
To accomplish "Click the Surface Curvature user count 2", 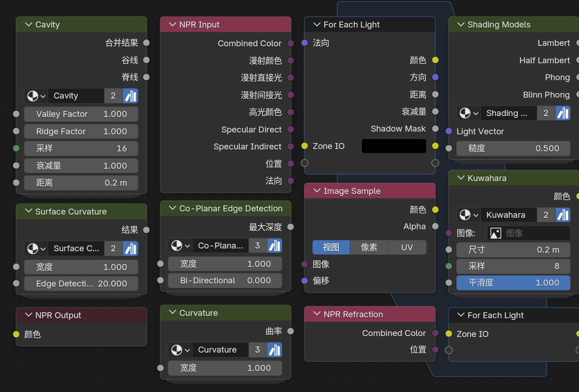I will coord(113,248).
